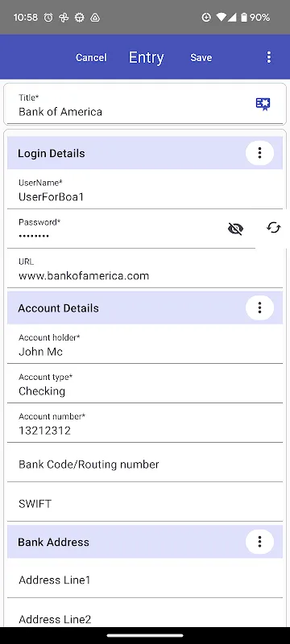
Task: Generate new password with refresh icon
Action: pos(274,228)
